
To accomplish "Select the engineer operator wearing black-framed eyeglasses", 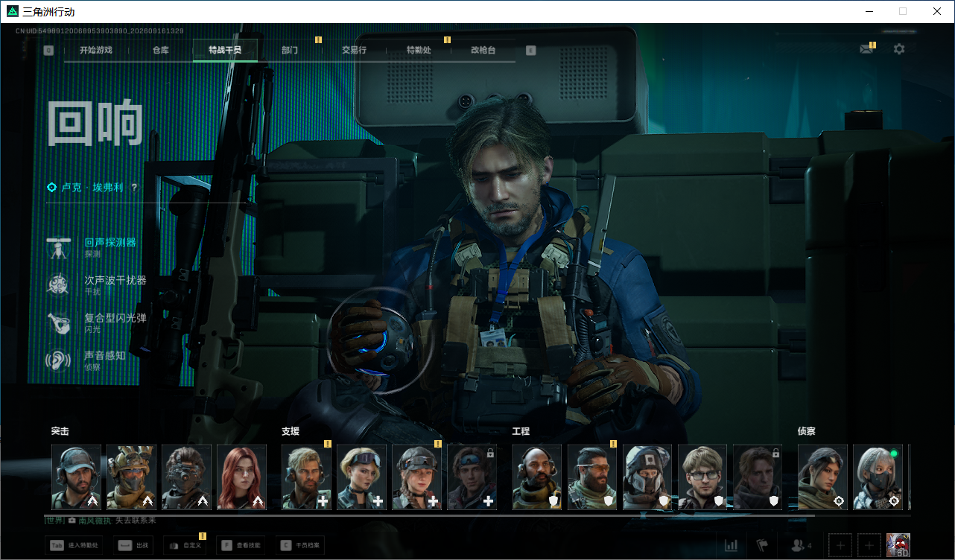I will [703, 477].
